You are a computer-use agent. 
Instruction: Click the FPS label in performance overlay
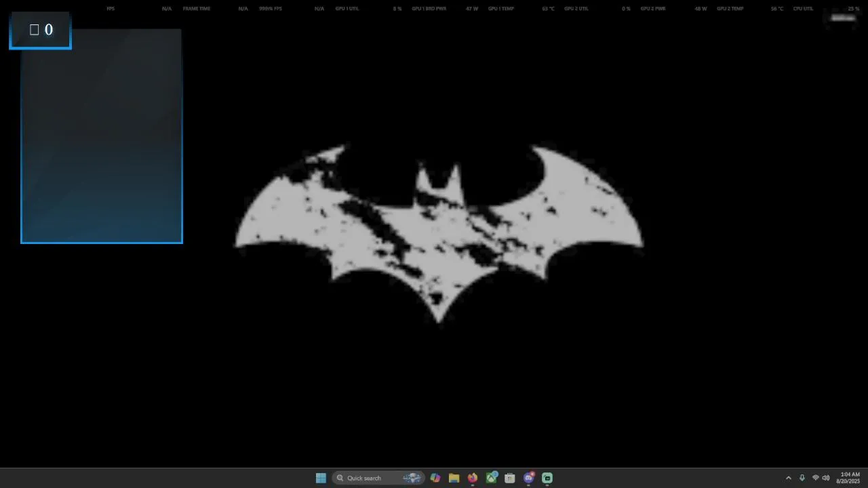click(111, 9)
